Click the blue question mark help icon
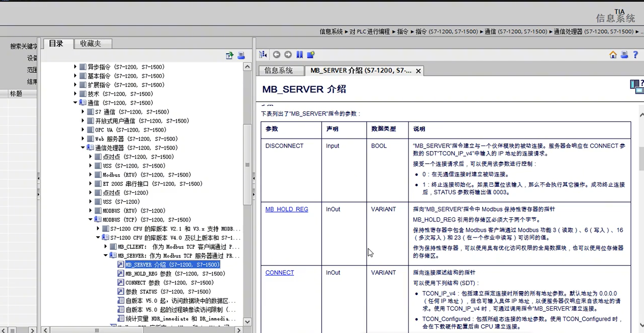Image resolution: width=644 pixels, height=333 pixels. point(635,54)
